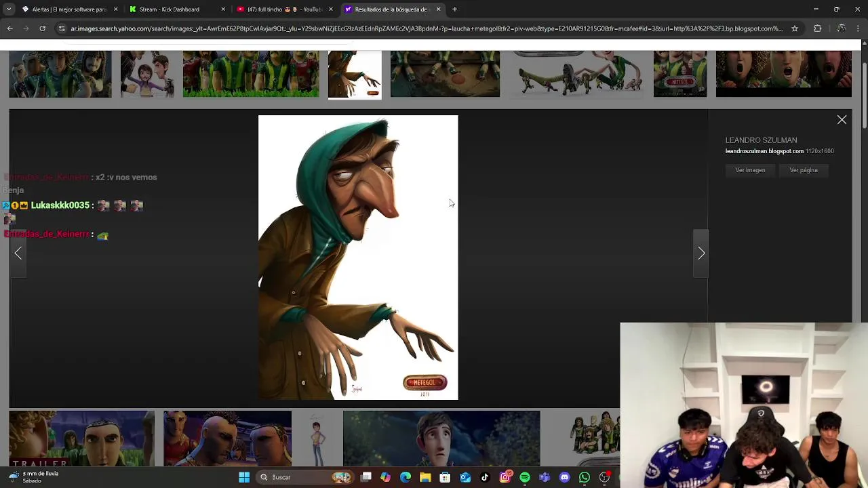Open TikTok from the taskbar
This screenshot has width=868, height=488.
485,477
